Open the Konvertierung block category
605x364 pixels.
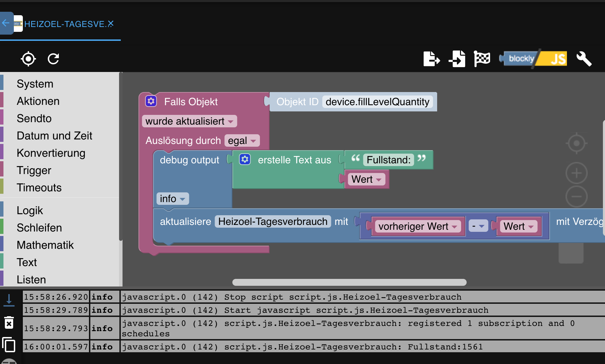tap(51, 153)
